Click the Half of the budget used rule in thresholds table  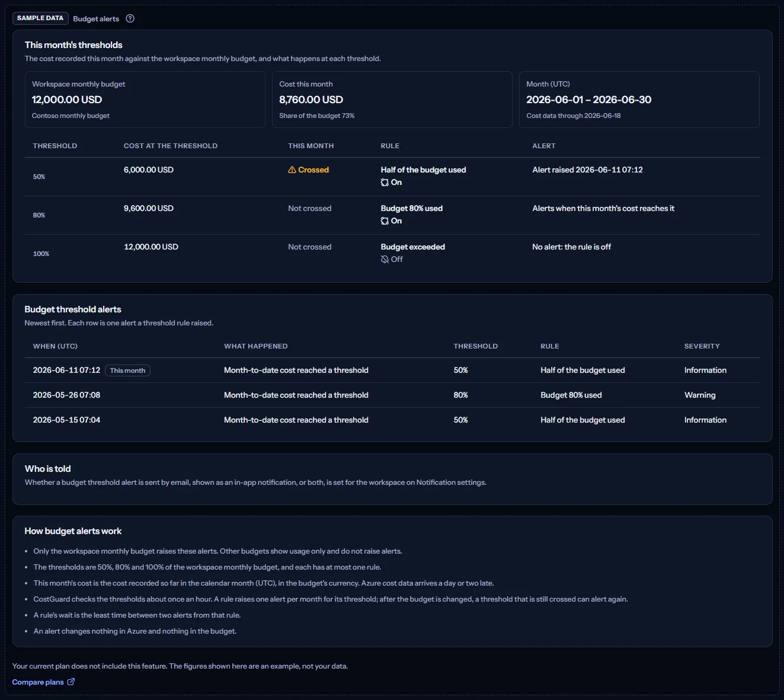point(423,170)
